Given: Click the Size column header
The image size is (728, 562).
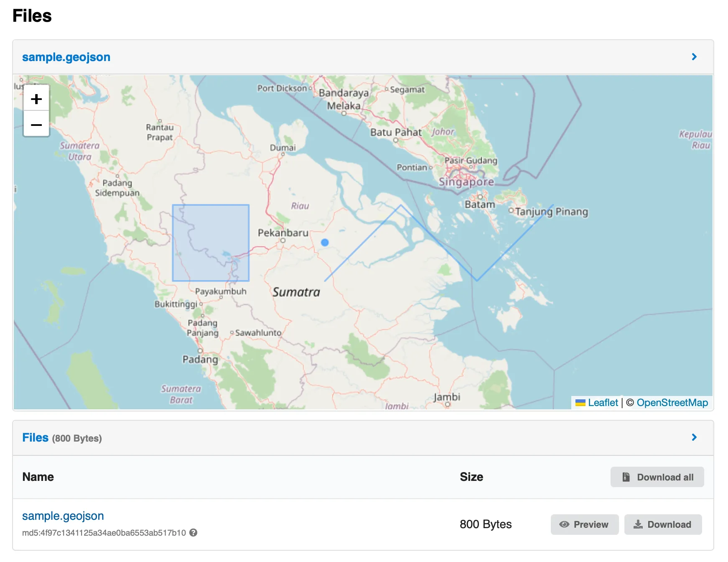Looking at the screenshot, I should (x=471, y=477).
